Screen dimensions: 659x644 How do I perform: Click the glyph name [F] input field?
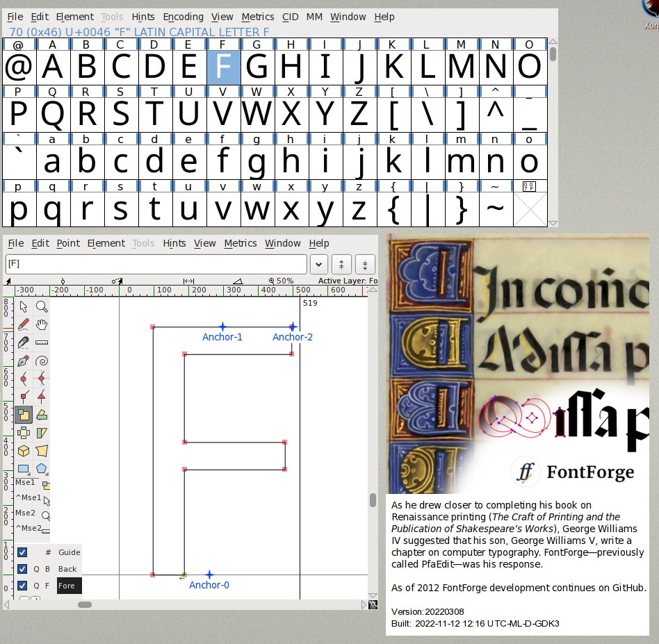click(156, 264)
